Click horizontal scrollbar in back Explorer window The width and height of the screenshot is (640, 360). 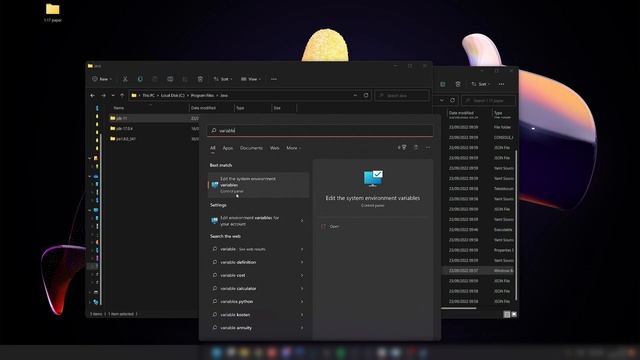point(458,308)
